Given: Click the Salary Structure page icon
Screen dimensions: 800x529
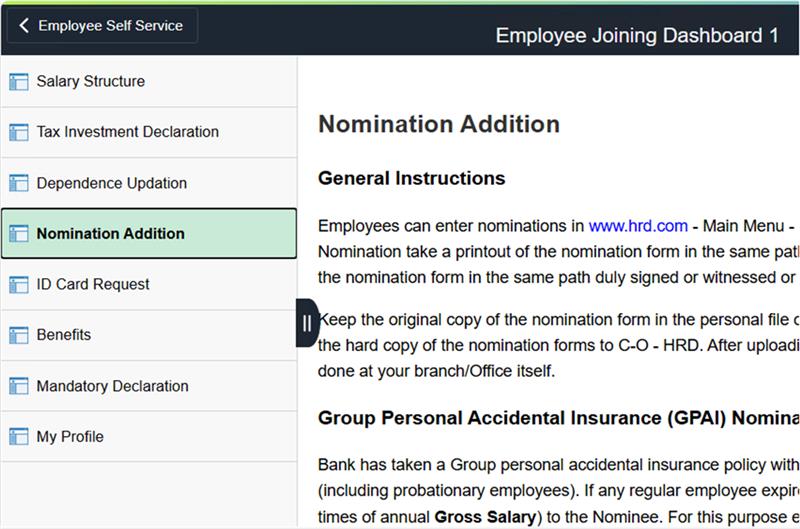Looking at the screenshot, I should [18, 82].
